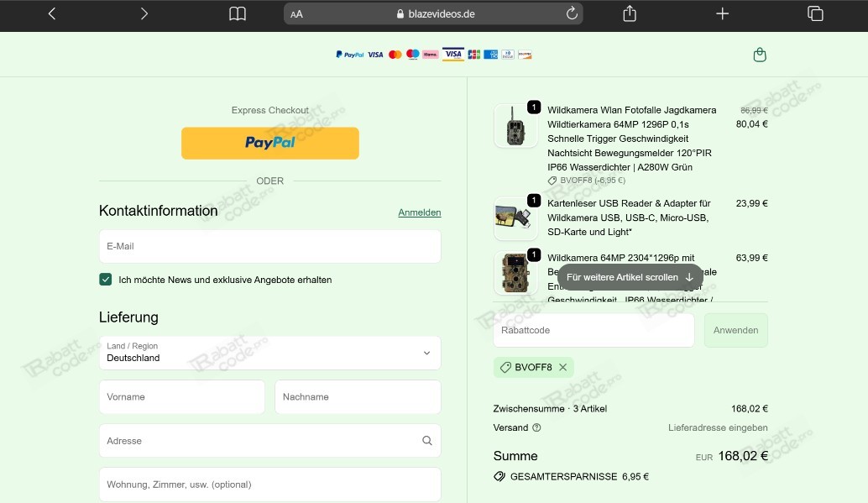Click the search magnifier in Adresse field
The height and width of the screenshot is (503, 868).
[426, 440]
